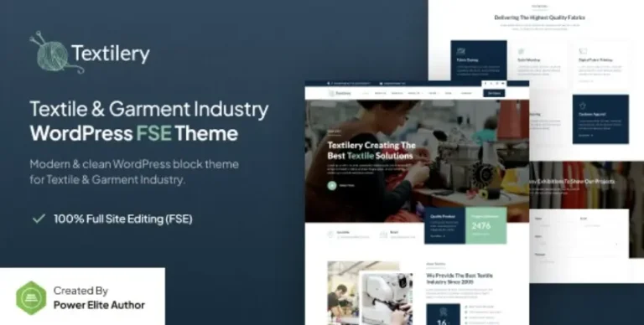Click the 'Modern & clean WordPress block theme' line
The width and height of the screenshot is (644, 325).
pos(134,164)
